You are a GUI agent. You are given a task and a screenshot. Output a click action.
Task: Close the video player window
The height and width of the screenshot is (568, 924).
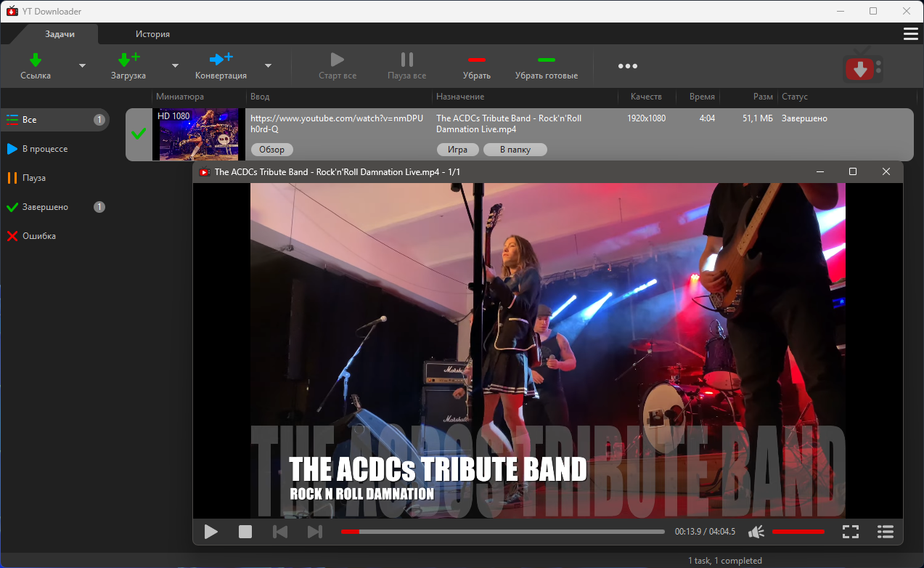pyautogui.click(x=886, y=171)
